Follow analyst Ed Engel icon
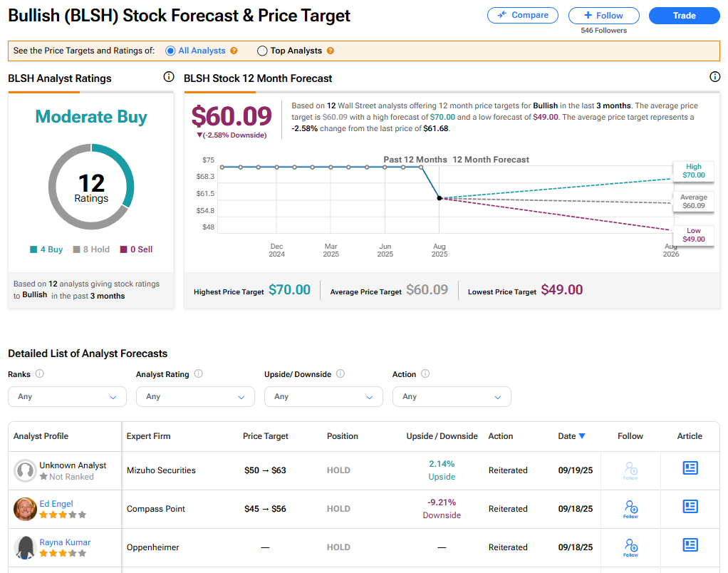The image size is (728, 573). point(630,508)
